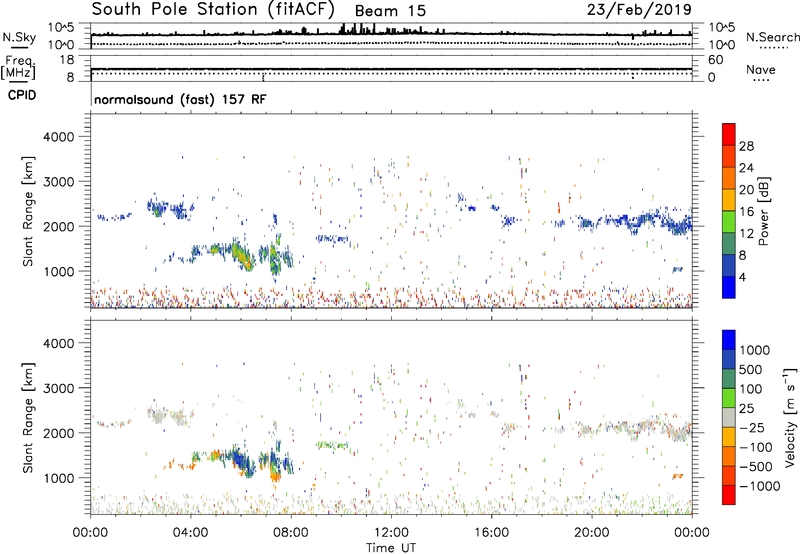Click the "2000" tick in the velocity panel
The height and width of the screenshot is (554, 800).
(59, 433)
